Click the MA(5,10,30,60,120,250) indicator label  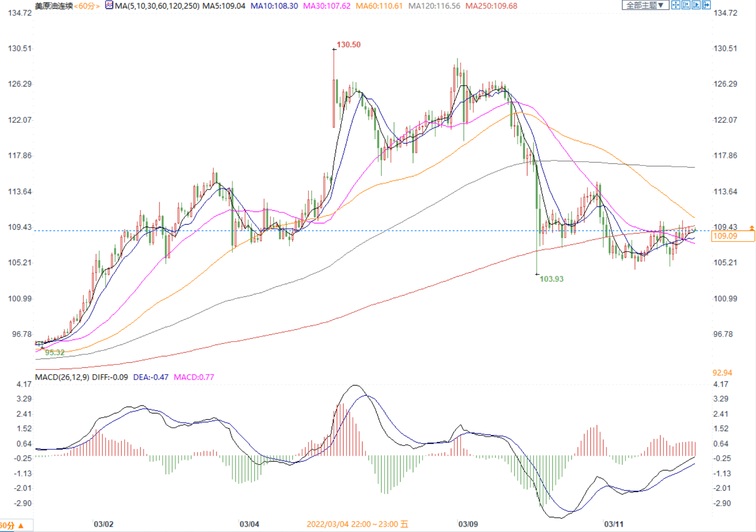[x=157, y=6]
